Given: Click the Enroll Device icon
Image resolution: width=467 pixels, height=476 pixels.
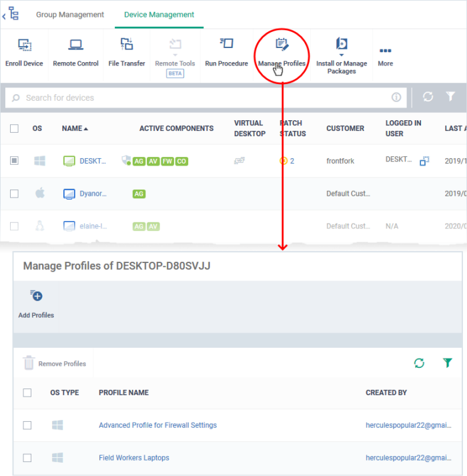Looking at the screenshot, I should point(24,45).
